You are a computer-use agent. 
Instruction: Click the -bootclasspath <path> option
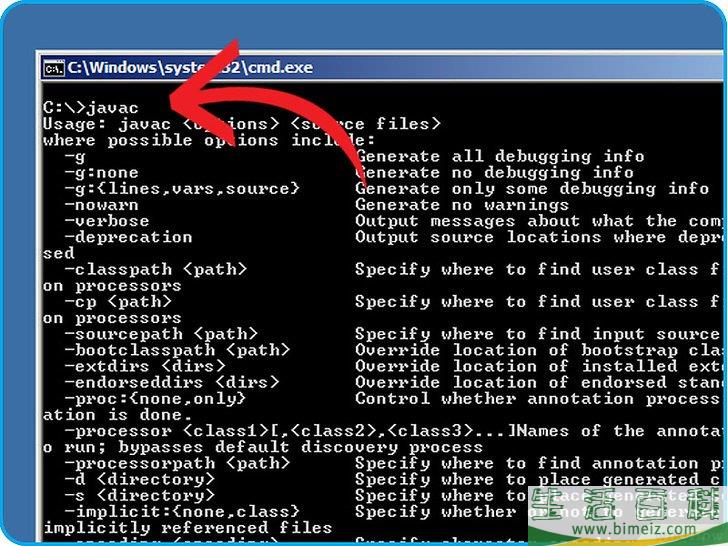coord(176,350)
